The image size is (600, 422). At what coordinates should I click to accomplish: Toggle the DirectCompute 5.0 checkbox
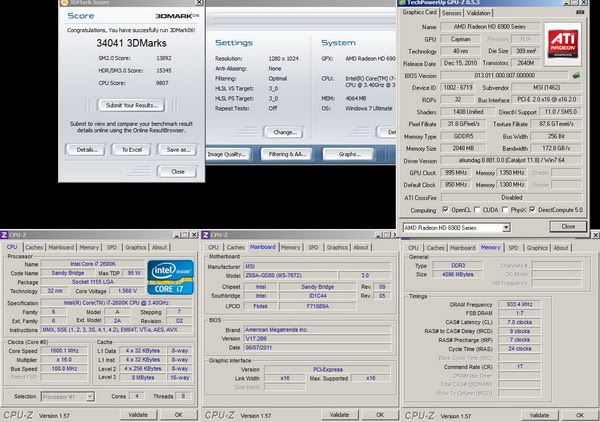click(532, 210)
